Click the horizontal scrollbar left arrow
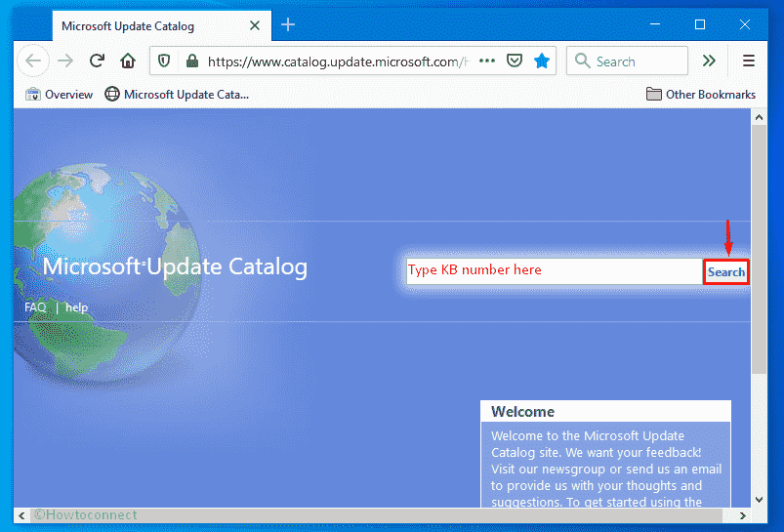 [21, 515]
